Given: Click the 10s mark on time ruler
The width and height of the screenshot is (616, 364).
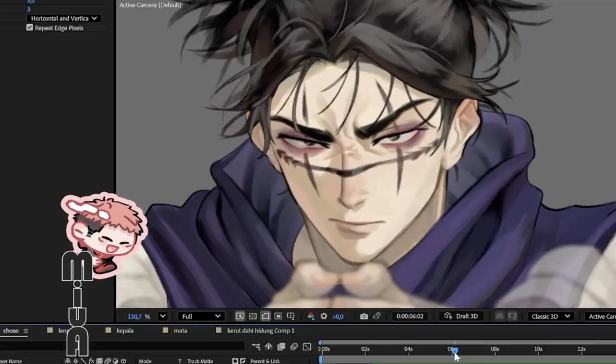Looking at the screenshot, I should click(538, 349).
